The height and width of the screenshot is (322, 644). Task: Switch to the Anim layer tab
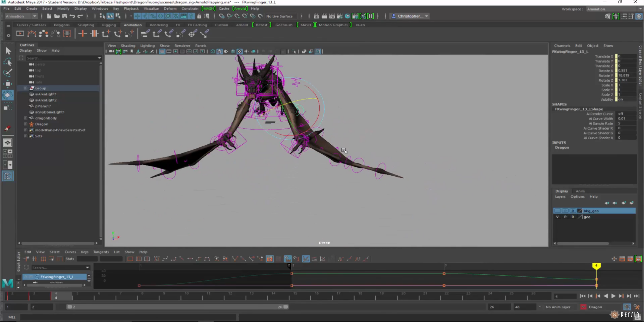click(x=580, y=191)
